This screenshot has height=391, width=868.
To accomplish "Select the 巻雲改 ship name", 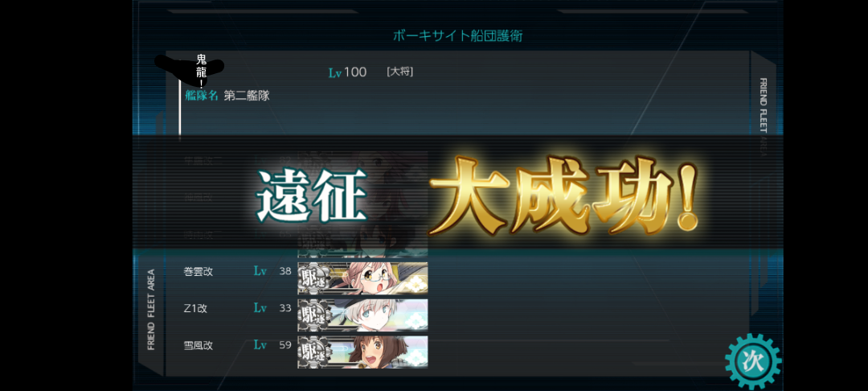I will (x=199, y=271).
